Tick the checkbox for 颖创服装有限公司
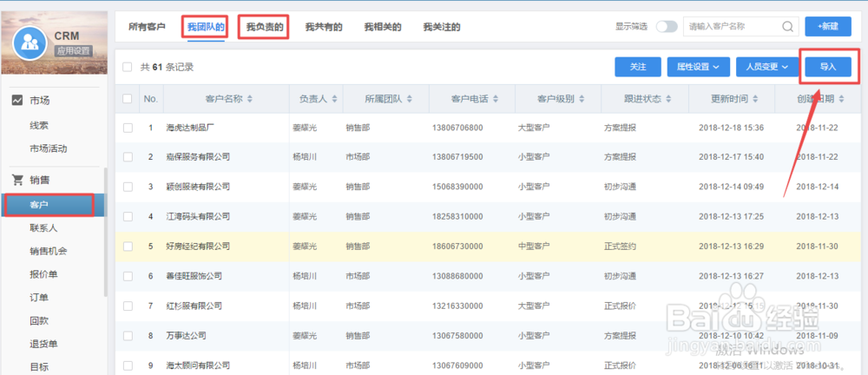This screenshot has height=375, width=868. (x=128, y=187)
